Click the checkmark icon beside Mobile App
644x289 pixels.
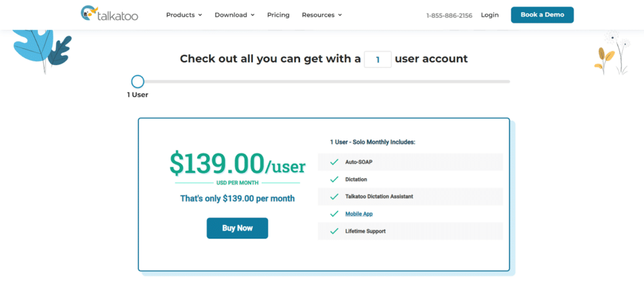[334, 214]
